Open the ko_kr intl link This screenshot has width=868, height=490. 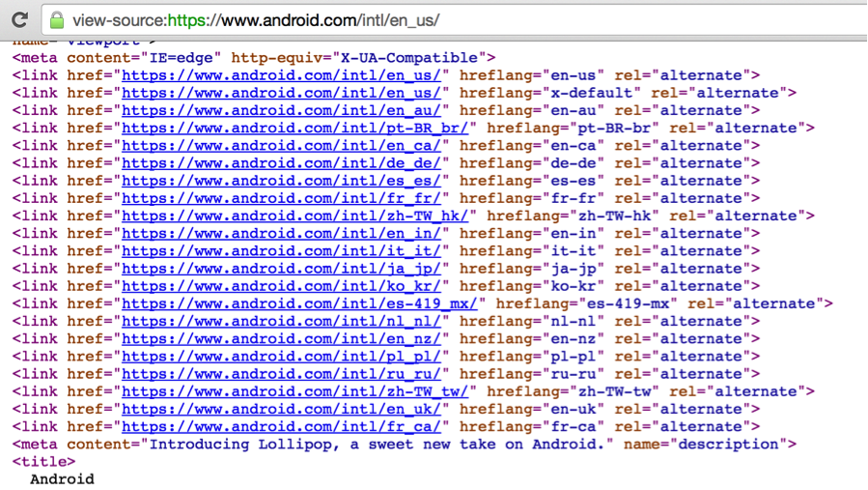coord(281,286)
